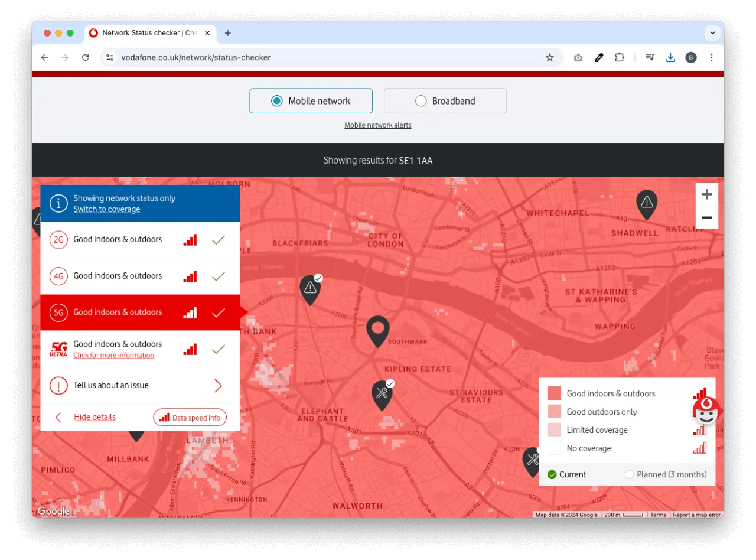The image size is (756, 560).
Task: Select the Broadband radio option
Action: pyautogui.click(x=445, y=101)
